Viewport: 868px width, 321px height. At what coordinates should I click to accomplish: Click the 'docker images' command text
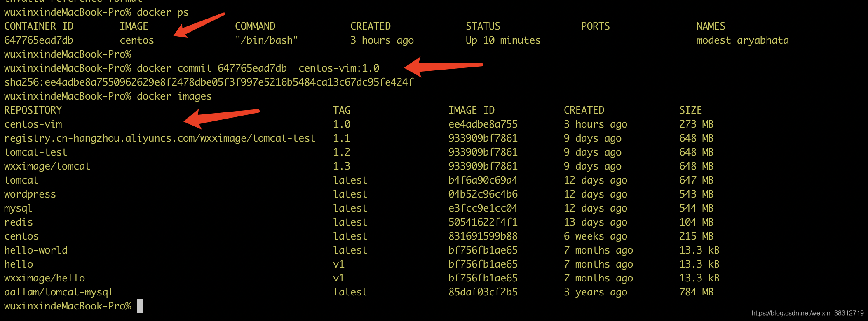(x=174, y=96)
